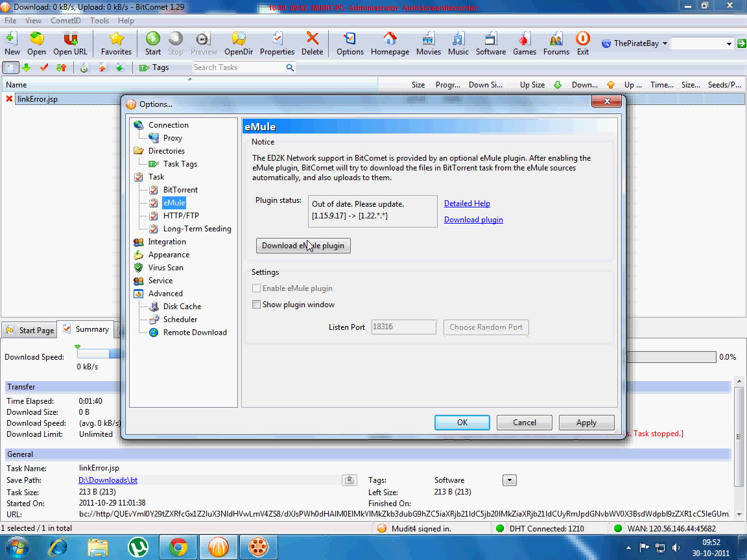747x560 pixels.
Task: Select Proxy in options tree
Action: point(172,137)
